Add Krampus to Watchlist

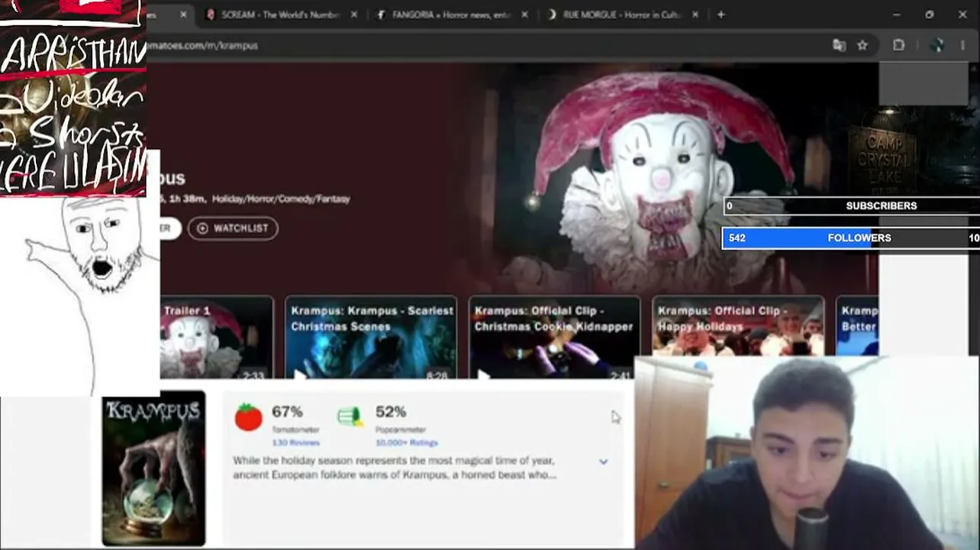click(x=234, y=228)
